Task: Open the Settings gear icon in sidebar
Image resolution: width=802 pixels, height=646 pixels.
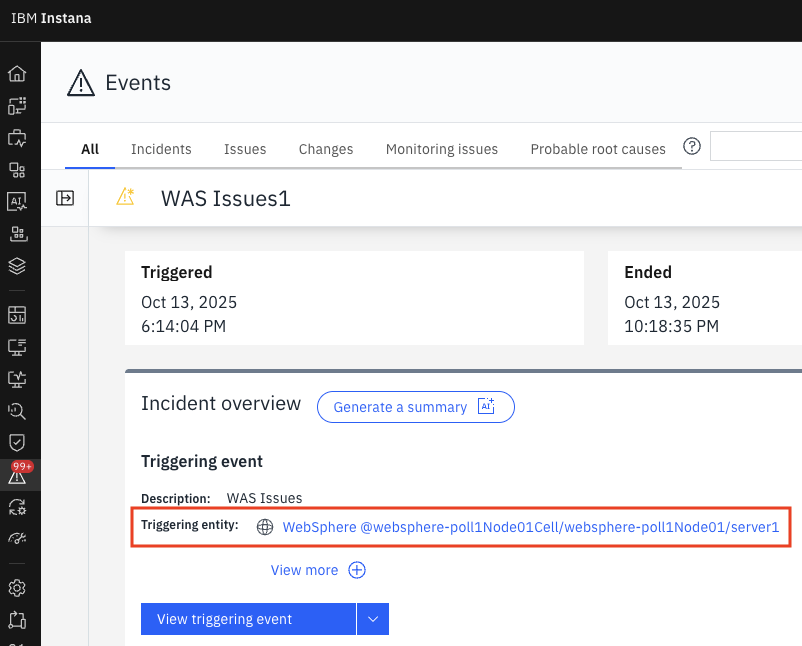Action: click(17, 587)
